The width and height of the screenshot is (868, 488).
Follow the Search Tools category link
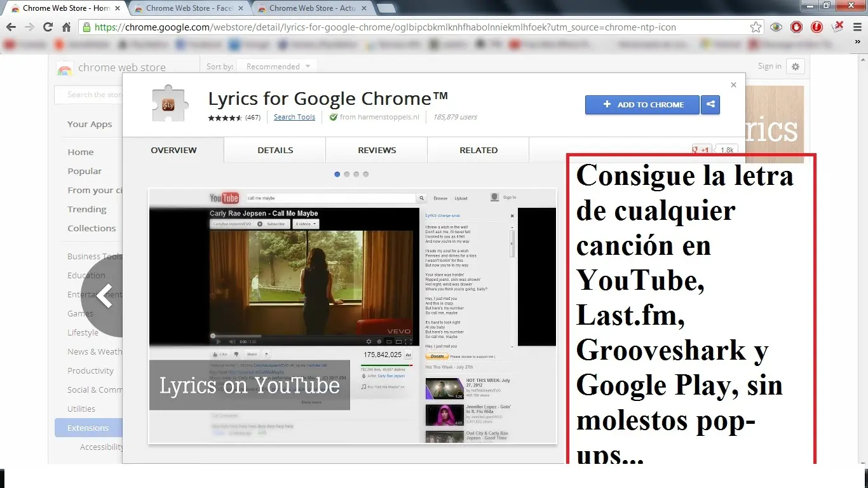tap(294, 117)
